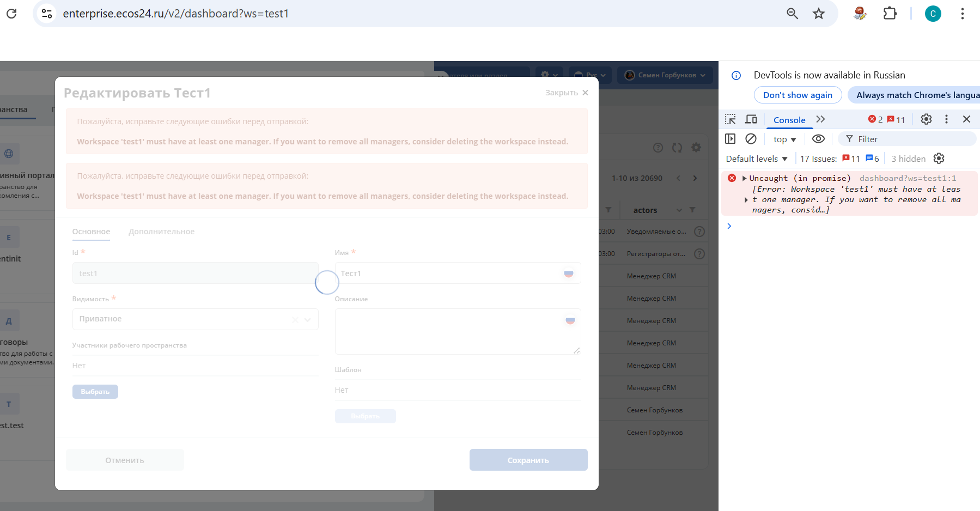The width and height of the screenshot is (980, 511).
Task: Open live expression eye icon
Action: [818, 139]
